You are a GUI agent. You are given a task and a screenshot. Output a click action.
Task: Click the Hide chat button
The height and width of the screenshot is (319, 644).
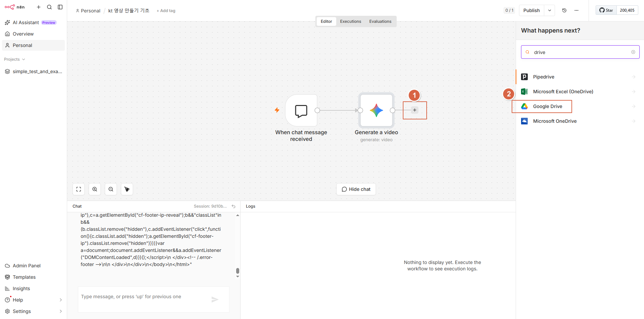[x=356, y=189]
